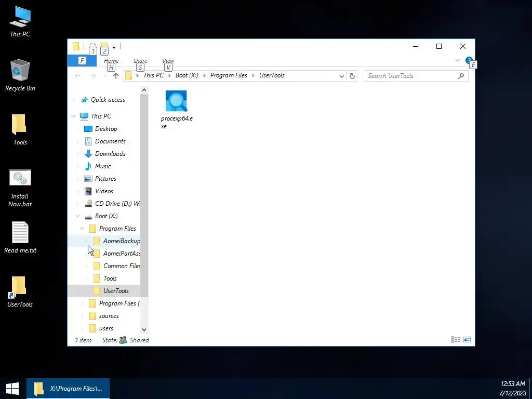Expand the ribbon with chevron
532x399 pixels.
click(457, 60)
